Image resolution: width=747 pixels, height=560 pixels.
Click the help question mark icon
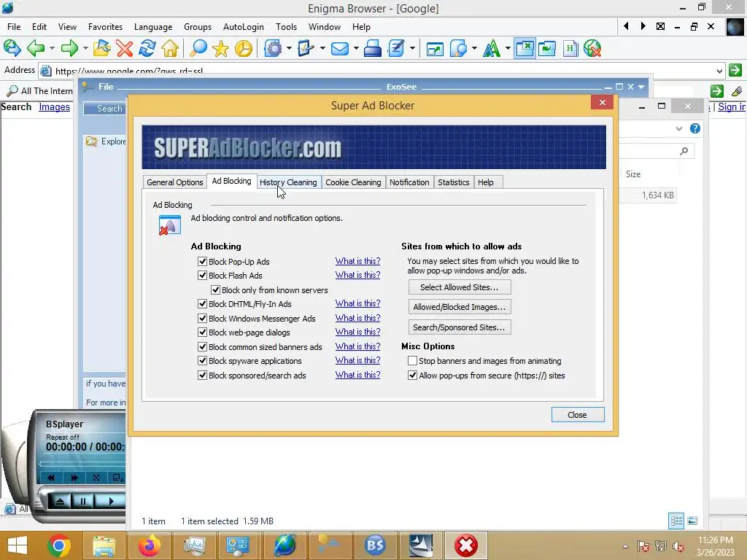[695, 128]
